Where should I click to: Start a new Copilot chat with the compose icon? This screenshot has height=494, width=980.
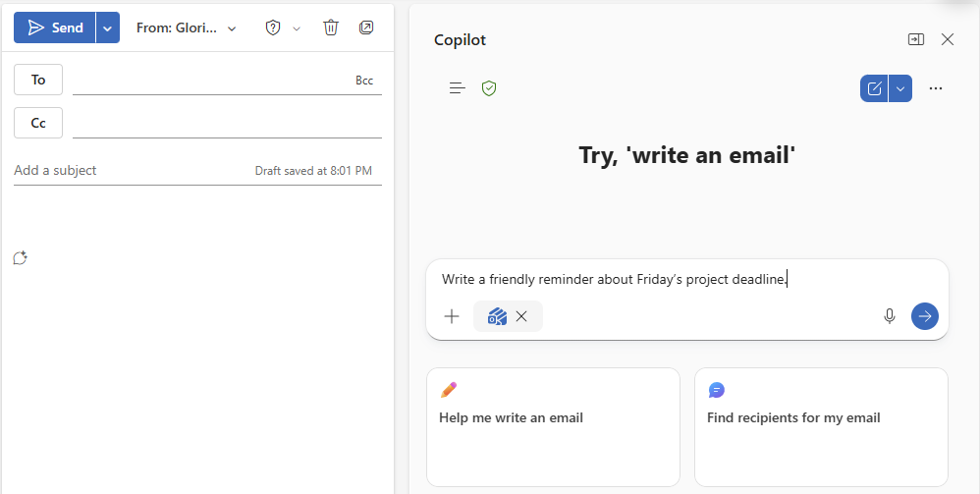coord(874,88)
